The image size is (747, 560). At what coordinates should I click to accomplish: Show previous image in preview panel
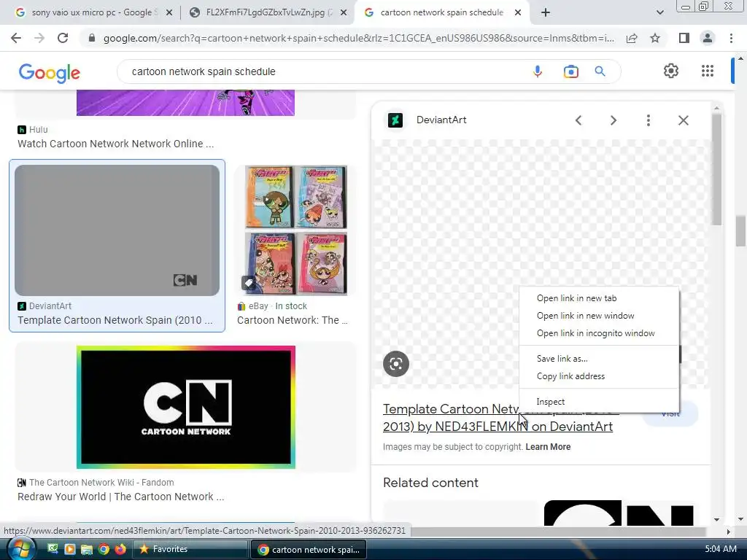pos(578,120)
